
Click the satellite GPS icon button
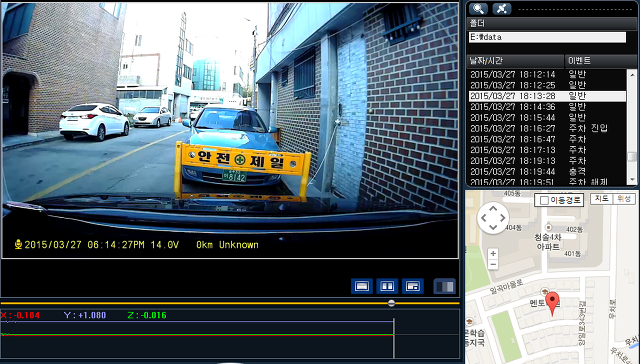tap(502, 9)
